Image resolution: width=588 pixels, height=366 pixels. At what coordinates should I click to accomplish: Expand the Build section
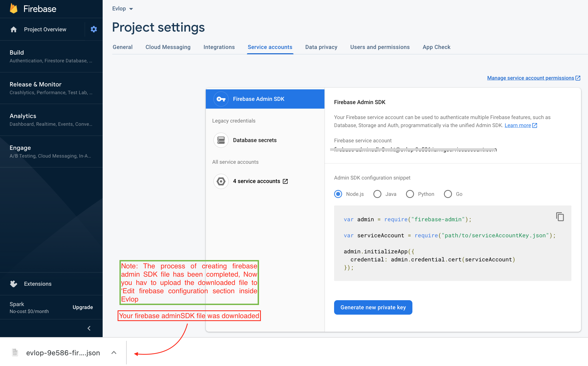point(51,56)
